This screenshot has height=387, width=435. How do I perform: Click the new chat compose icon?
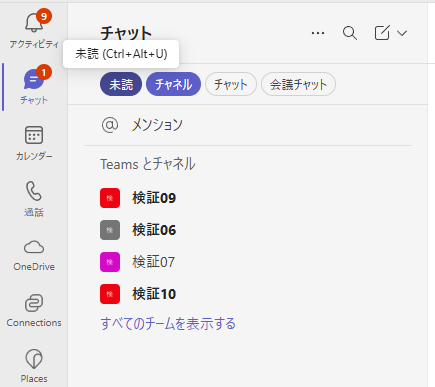(382, 33)
